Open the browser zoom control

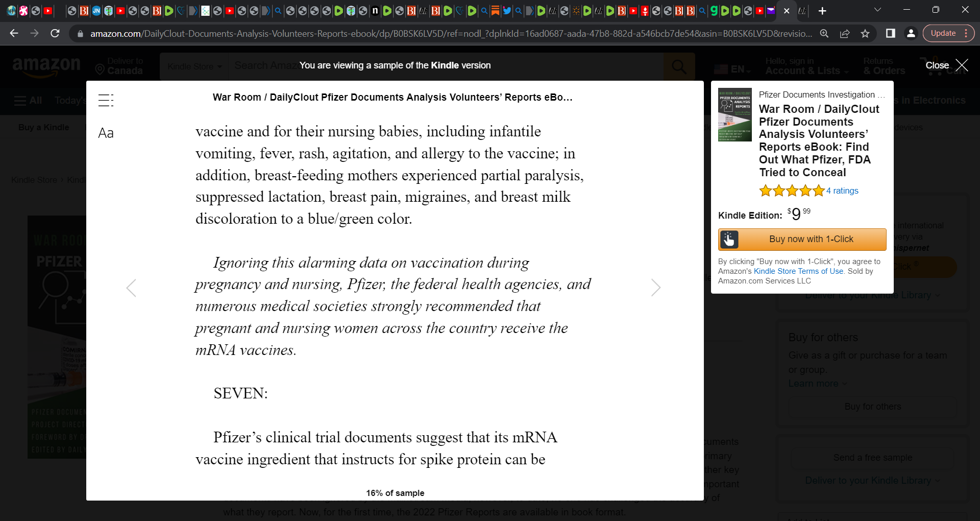[824, 34]
